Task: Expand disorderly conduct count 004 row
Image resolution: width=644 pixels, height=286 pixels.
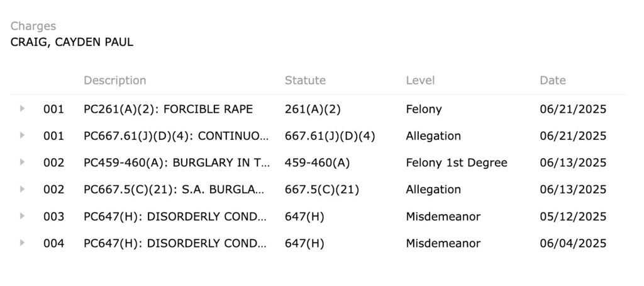Action: click(23, 243)
